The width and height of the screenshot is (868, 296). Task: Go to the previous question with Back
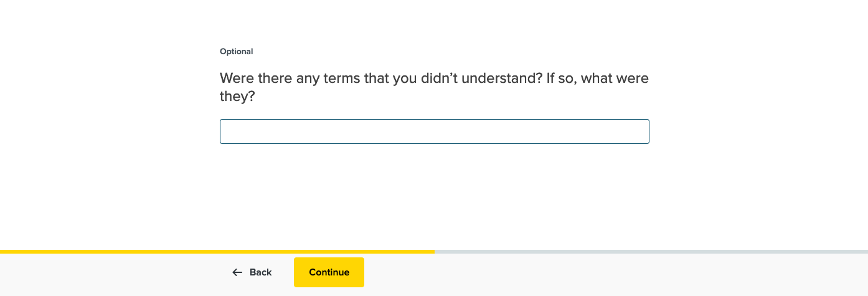(x=252, y=272)
